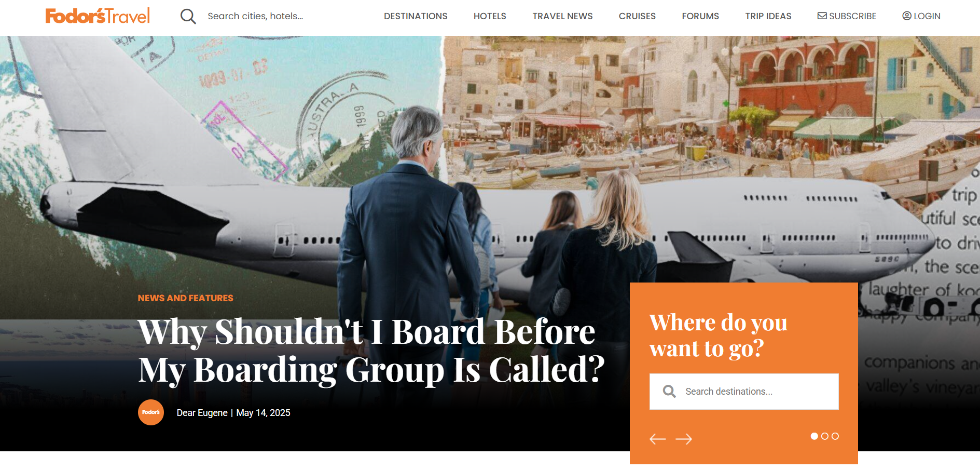Open the Destinations menu
Screen dimensions: 980x470
click(x=416, y=16)
